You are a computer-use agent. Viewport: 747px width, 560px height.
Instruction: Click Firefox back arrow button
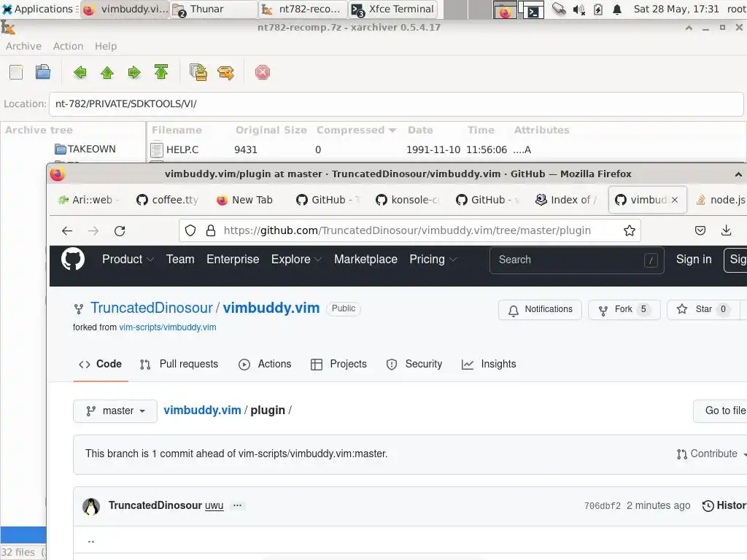point(67,231)
